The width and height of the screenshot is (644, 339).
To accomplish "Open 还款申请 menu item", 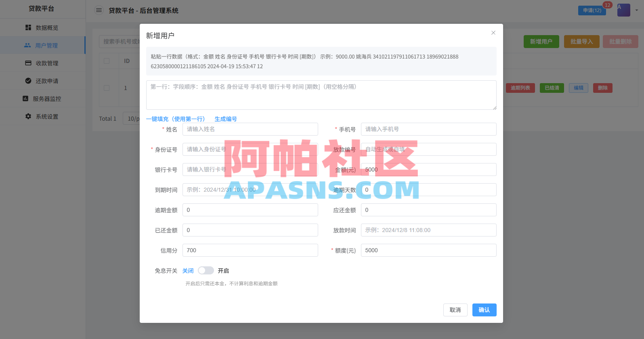I will click(x=43, y=81).
